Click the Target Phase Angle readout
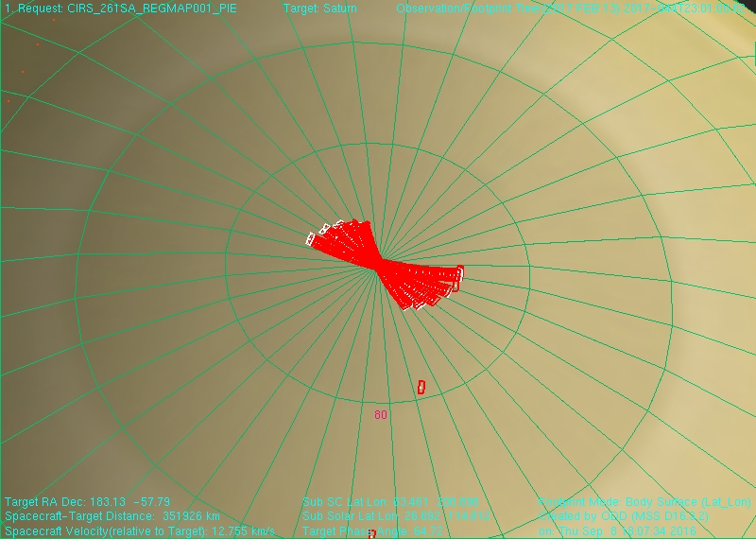Viewport: 756px width, 539px height. (372, 530)
